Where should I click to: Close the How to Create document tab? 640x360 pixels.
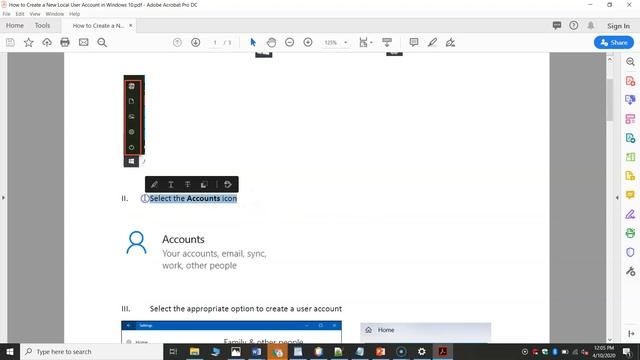tap(131, 25)
